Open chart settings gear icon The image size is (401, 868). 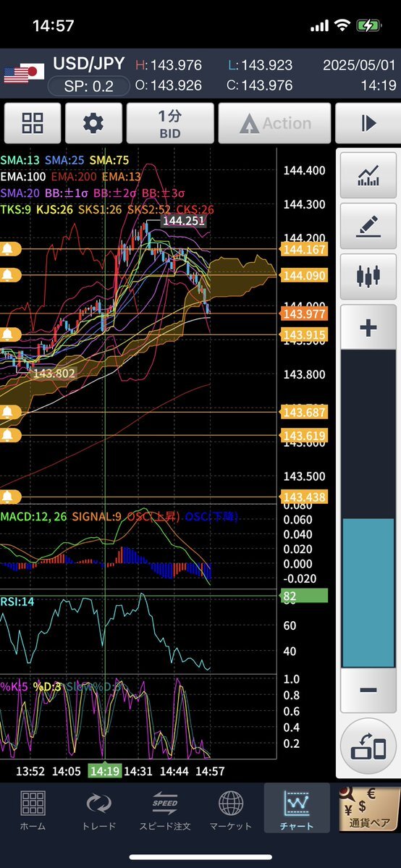tap(93, 123)
